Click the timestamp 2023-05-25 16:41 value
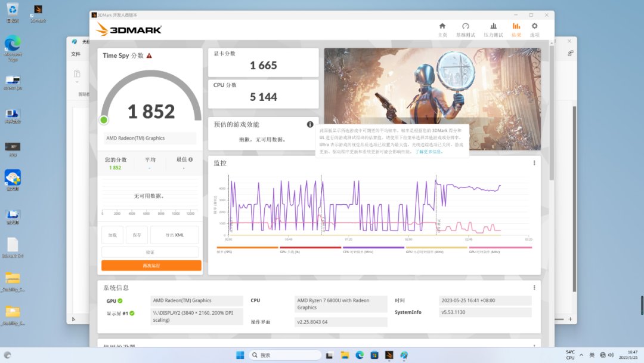The width and height of the screenshot is (644, 363). 485,300
